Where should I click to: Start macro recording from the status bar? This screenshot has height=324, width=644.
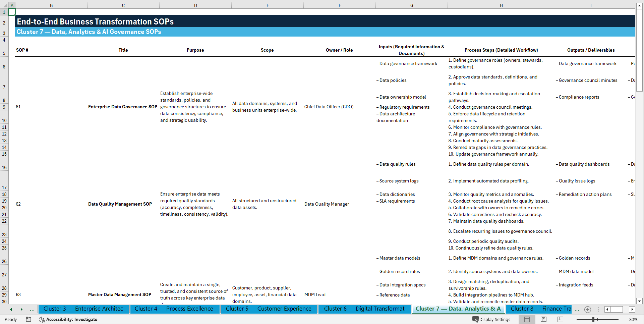pyautogui.click(x=28, y=319)
